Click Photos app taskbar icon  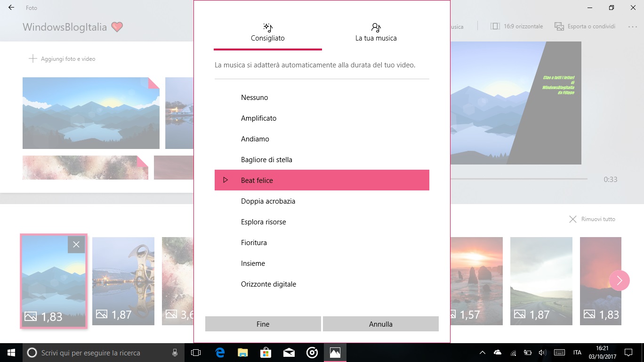[335, 352]
